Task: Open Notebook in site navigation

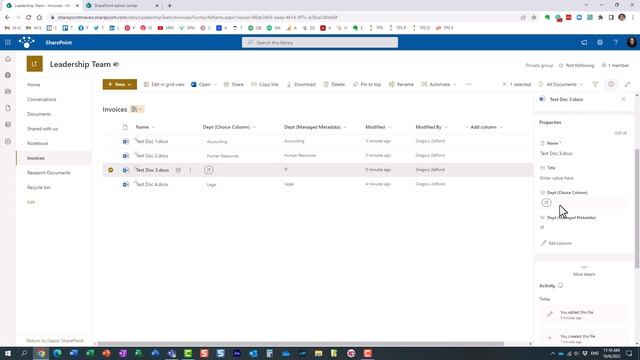Action: point(38,143)
